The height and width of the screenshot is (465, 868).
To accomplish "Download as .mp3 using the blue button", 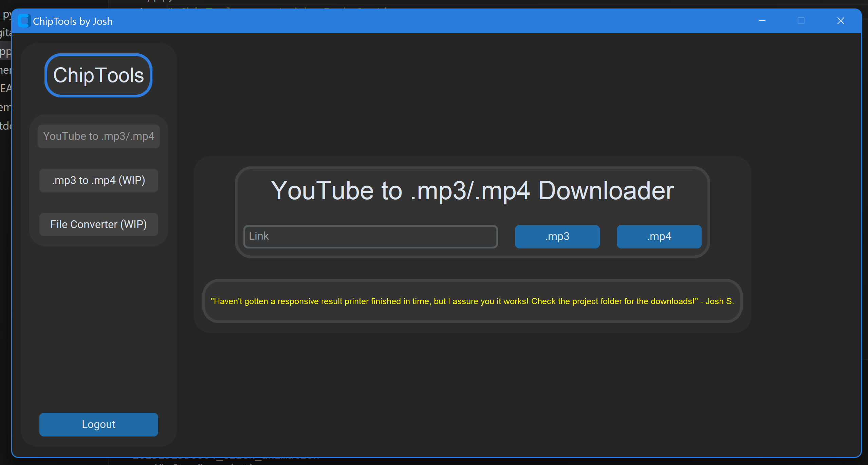I will tap(557, 237).
